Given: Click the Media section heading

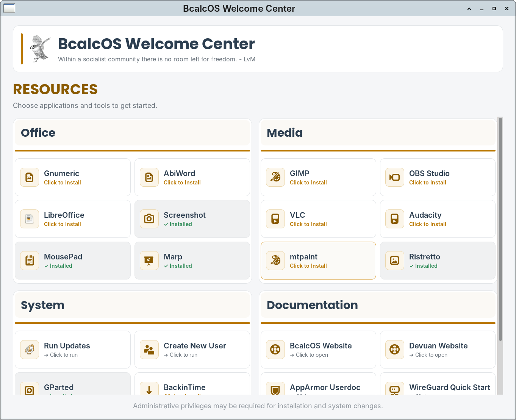Looking at the screenshot, I should (x=285, y=133).
